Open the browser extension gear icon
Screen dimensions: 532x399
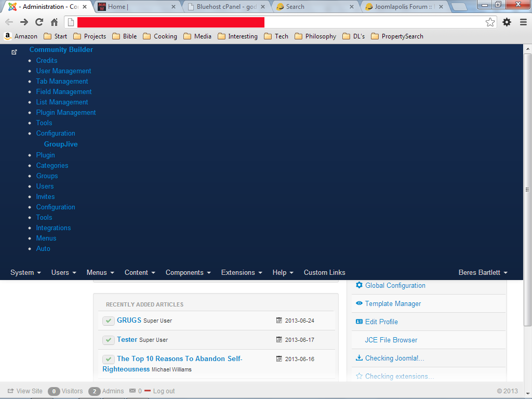click(507, 22)
